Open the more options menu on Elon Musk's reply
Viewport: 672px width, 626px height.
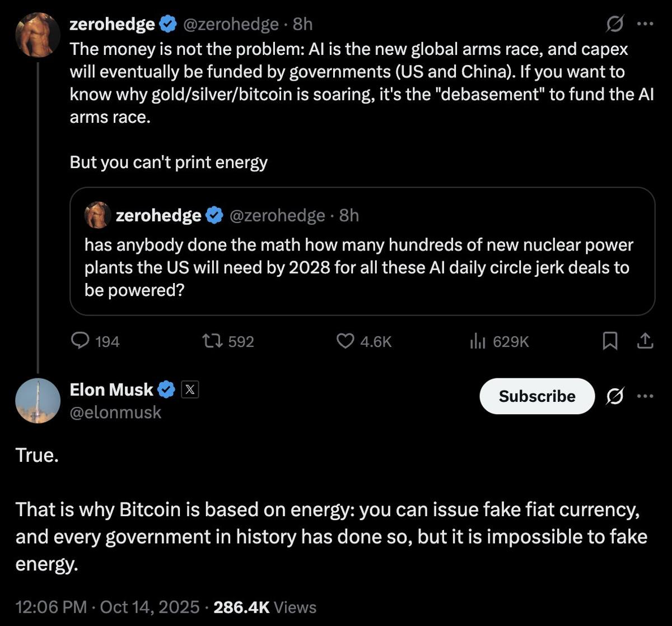(x=645, y=396)
